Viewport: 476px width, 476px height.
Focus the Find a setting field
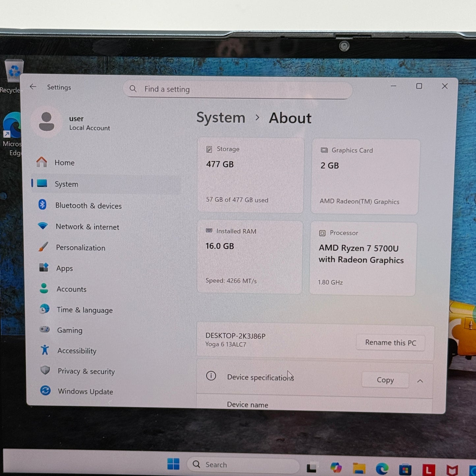coord(238,89)
